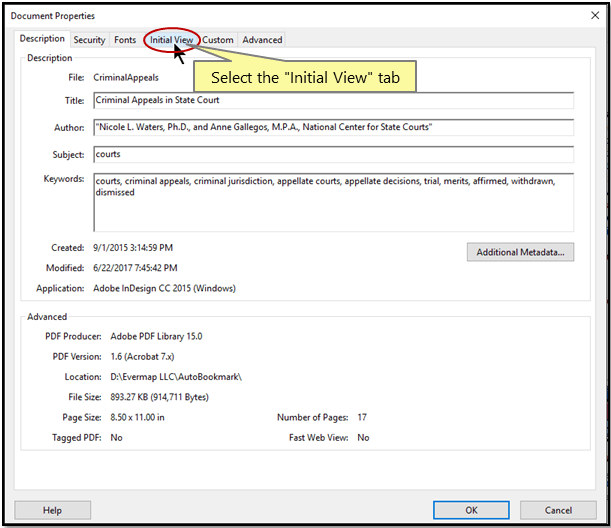Click the Tagged PDF value No
The image size is (611, 528).
tap(117, 438)
